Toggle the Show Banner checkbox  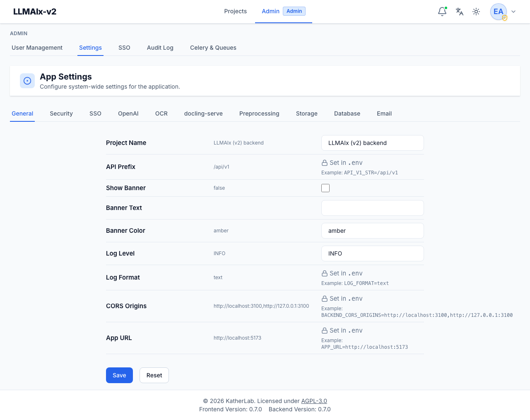[x=325, y=188]
